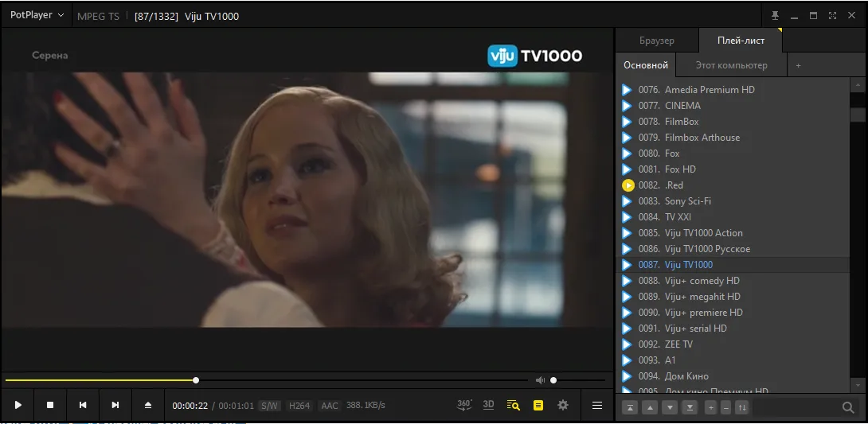Viewport: 868px width, 424px height.
Task: Skip to the next playlist item
Action: click(x=115, y=405)
